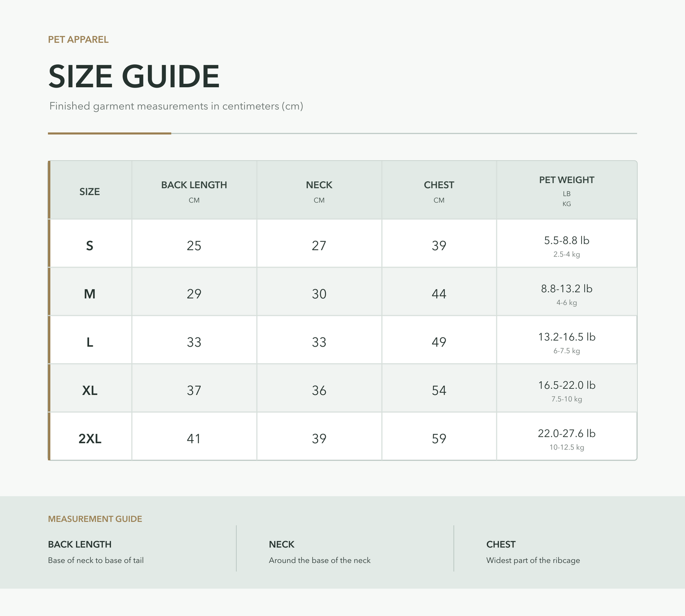
Task: Select back length value 37 for XL
Action: coord(194,390)
